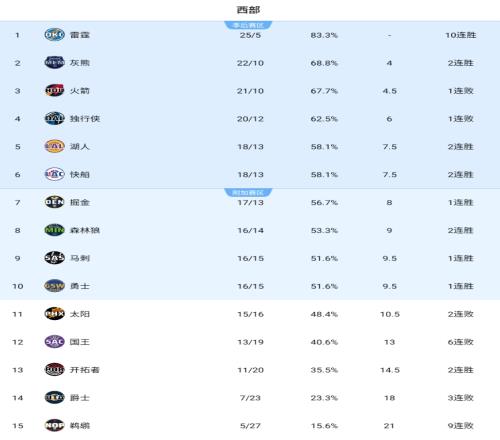Select the 森林狼 team name
This screenshot has height=440, width=500.
85,230
